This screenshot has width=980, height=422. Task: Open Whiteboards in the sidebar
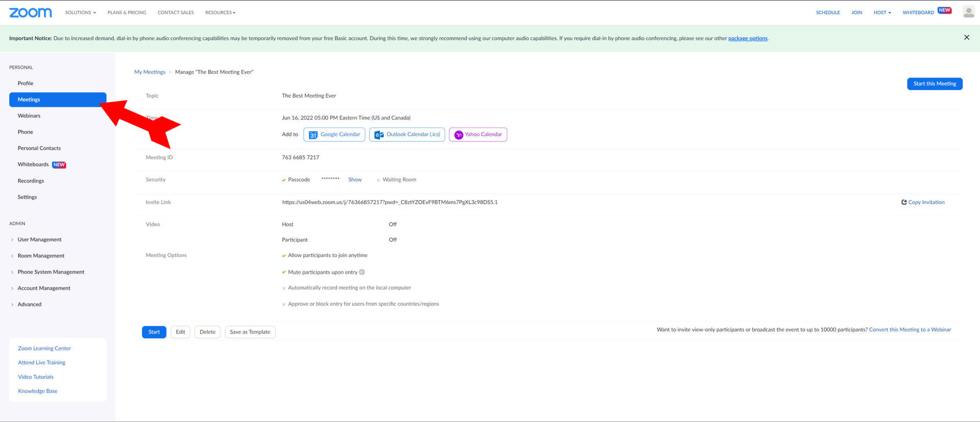pos(33,164)
